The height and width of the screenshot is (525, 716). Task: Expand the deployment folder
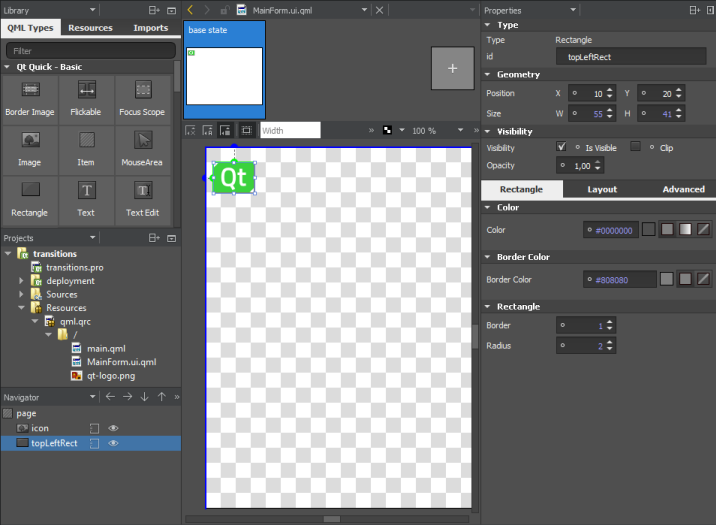[21, 281]
